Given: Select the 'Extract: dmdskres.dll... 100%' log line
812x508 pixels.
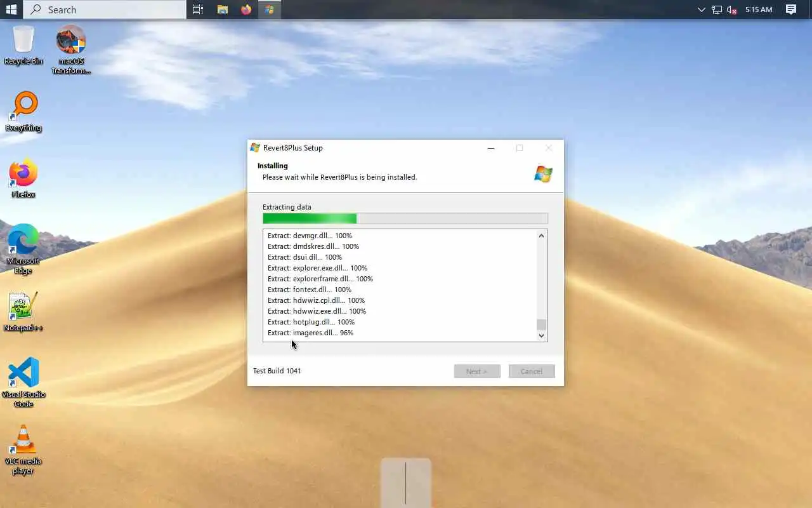Looking at the screenshot, I should tap(313, 246).
